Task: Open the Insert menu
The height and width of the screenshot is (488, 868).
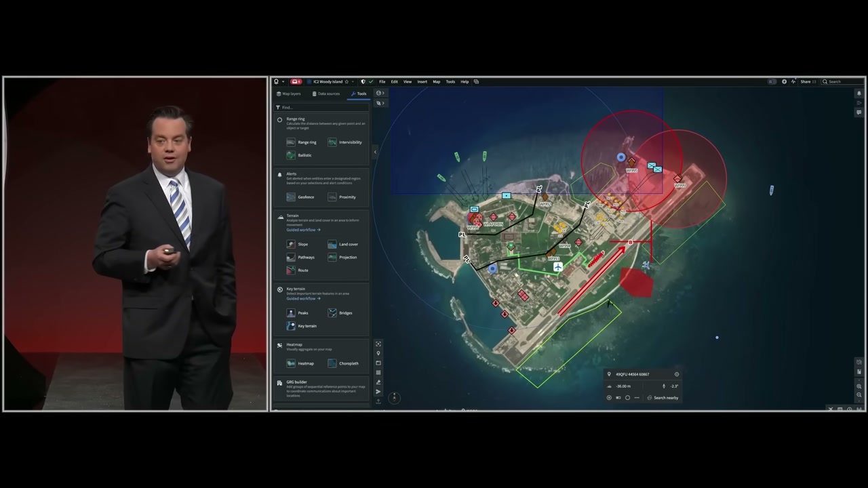Action: point(422,81)
